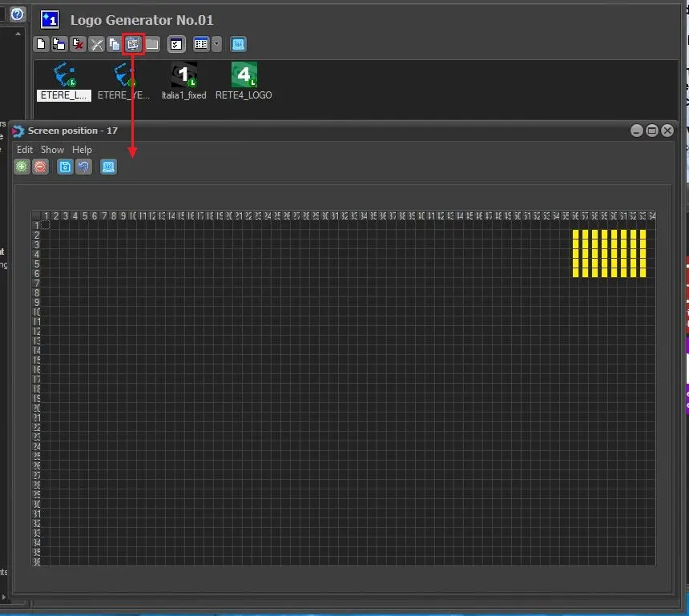Click the yellow highlighted block in the grid
689x616 pixels.
pyautogui.click(x=609, y=253)
